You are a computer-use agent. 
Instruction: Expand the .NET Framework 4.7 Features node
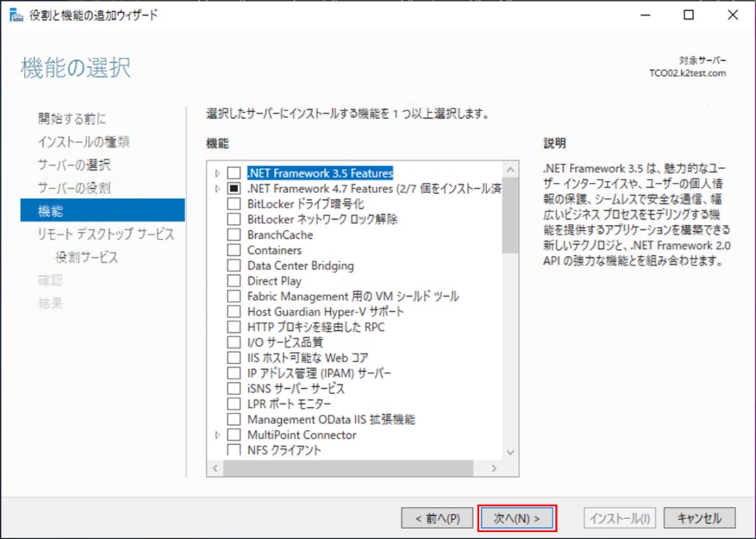pyautogui.click(x=218, y=188)
